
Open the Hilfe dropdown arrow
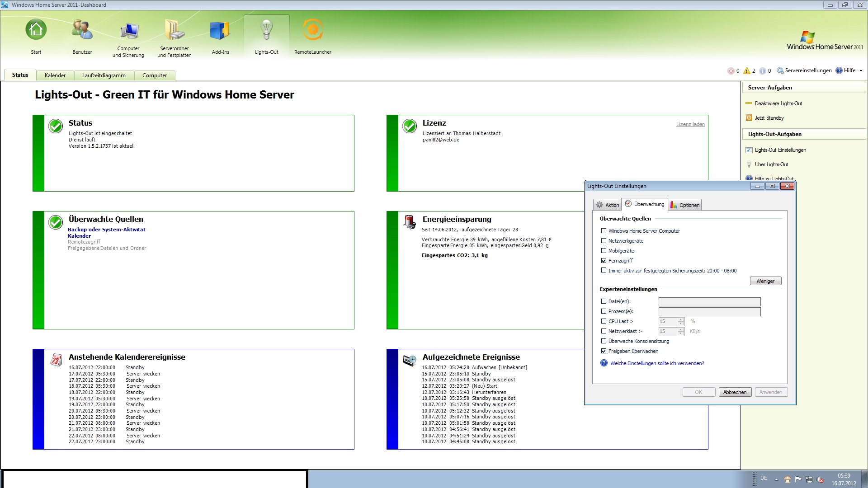tap(861, 70)
